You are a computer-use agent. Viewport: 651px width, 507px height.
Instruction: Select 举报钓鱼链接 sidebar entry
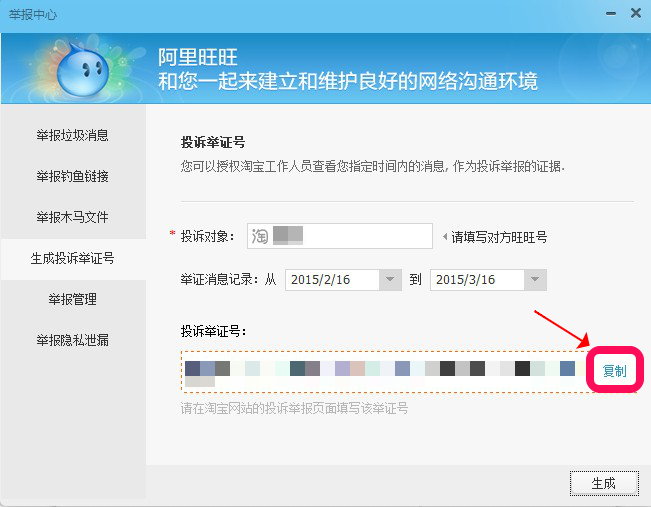tap(72, 176)
